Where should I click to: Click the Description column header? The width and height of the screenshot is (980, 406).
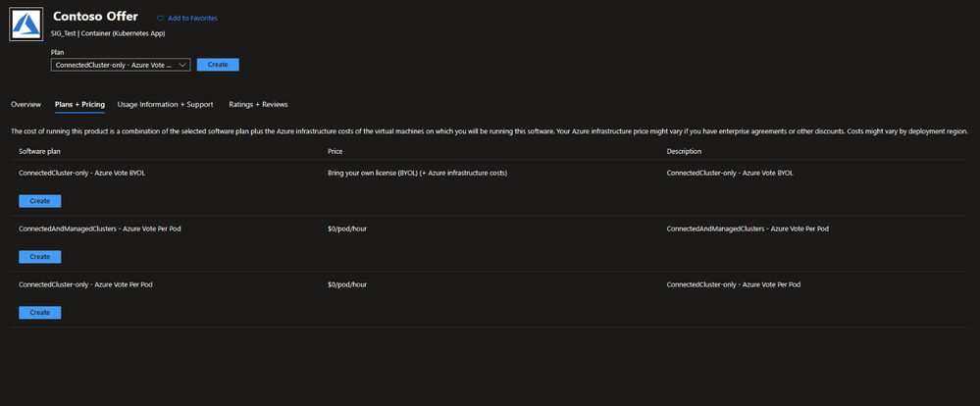click(x=684, y=152)
